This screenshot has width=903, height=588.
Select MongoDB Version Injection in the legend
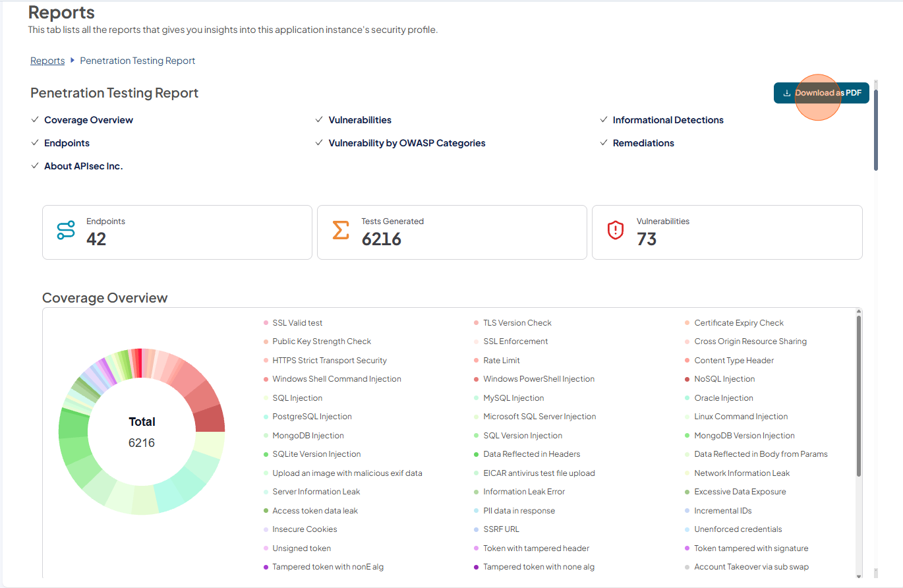pyautogui.click(x=740, y=436)
